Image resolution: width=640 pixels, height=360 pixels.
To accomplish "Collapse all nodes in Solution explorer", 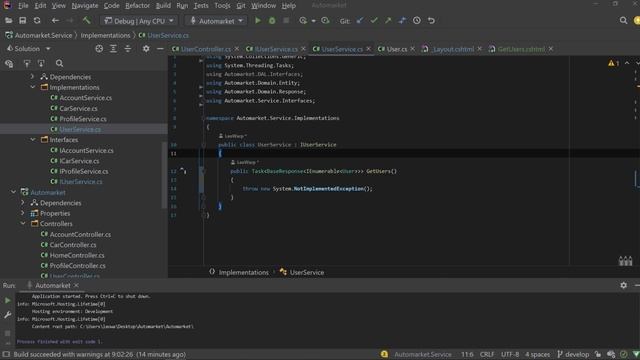I will click(x=127, y=49).
